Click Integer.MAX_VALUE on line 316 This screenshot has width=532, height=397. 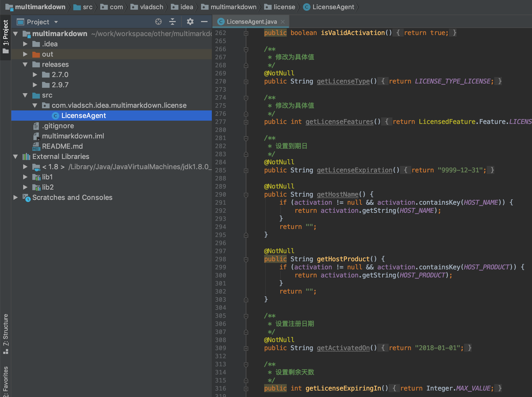(458, 388)
